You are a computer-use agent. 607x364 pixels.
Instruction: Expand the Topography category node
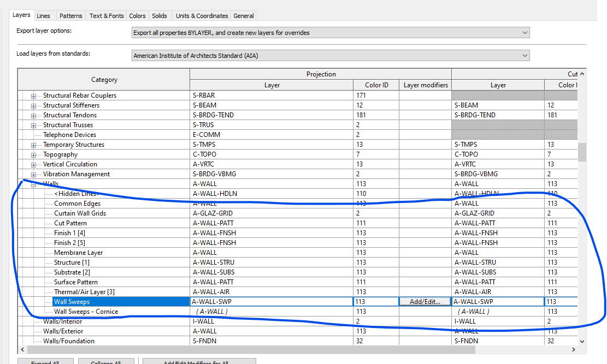(33, 155)
